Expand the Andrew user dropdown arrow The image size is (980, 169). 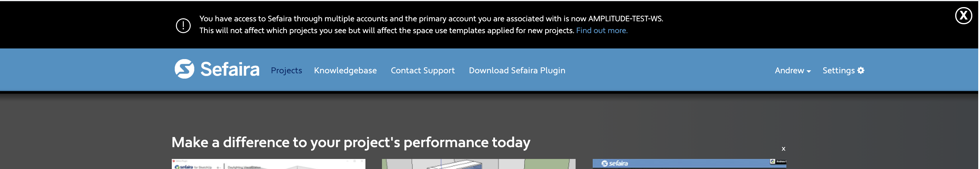(808, 71)
